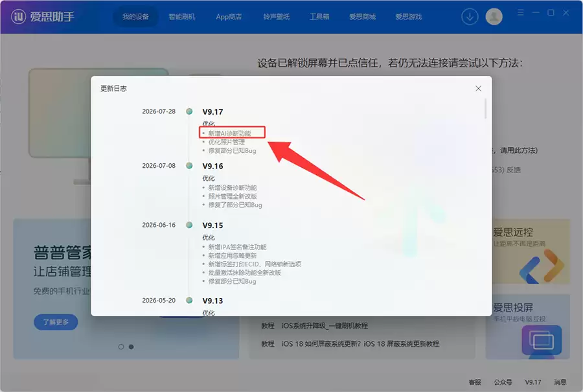583x392 pixels.
Task: Click the 照片管理全新改版 entry
Action: 233,196
